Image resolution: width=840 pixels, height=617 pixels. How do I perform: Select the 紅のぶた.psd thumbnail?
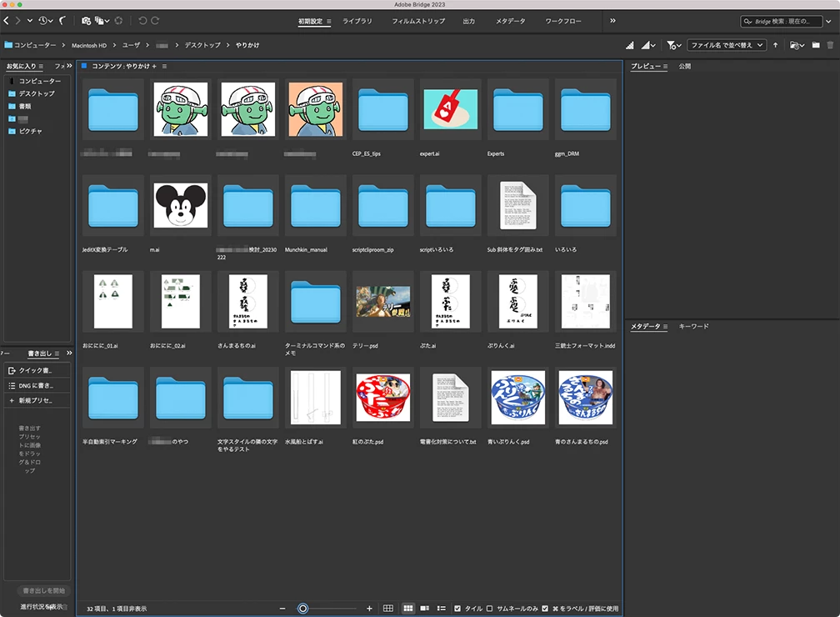click(x=383, y=397)
